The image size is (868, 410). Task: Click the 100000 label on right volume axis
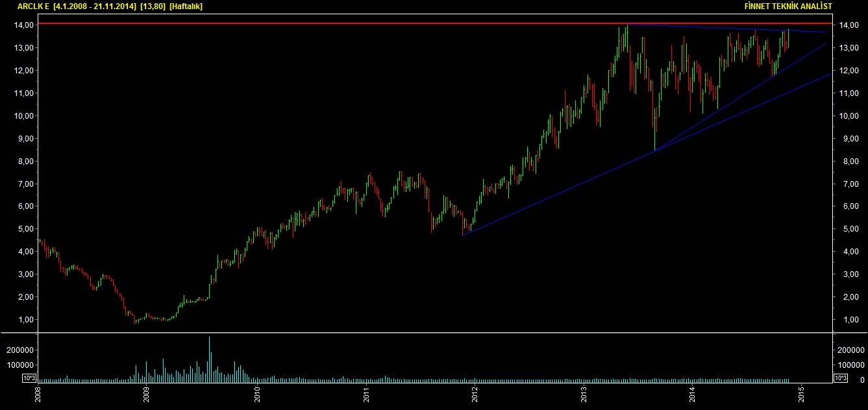point(851,365)
